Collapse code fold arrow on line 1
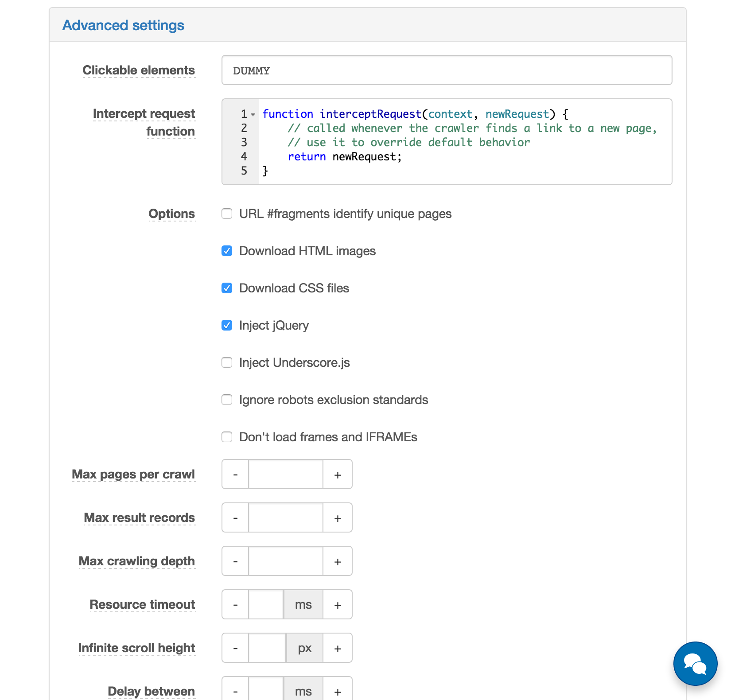The image size is (731, 700). coord(253,114)
